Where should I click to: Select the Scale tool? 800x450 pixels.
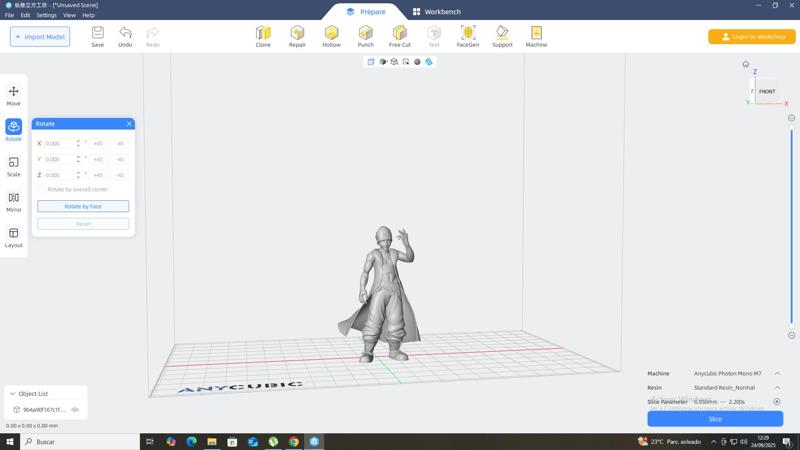pyautogui.click(x=13, y=165)
